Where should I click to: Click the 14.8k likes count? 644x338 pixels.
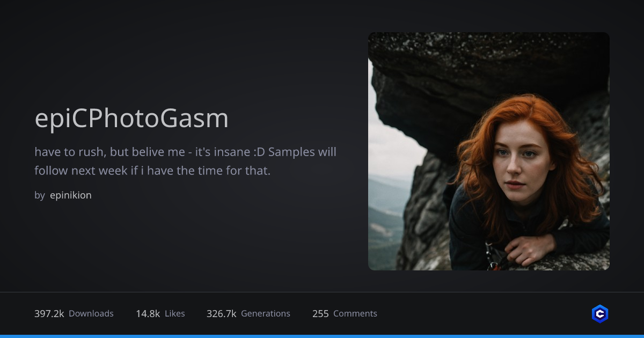tap(148, 314)
